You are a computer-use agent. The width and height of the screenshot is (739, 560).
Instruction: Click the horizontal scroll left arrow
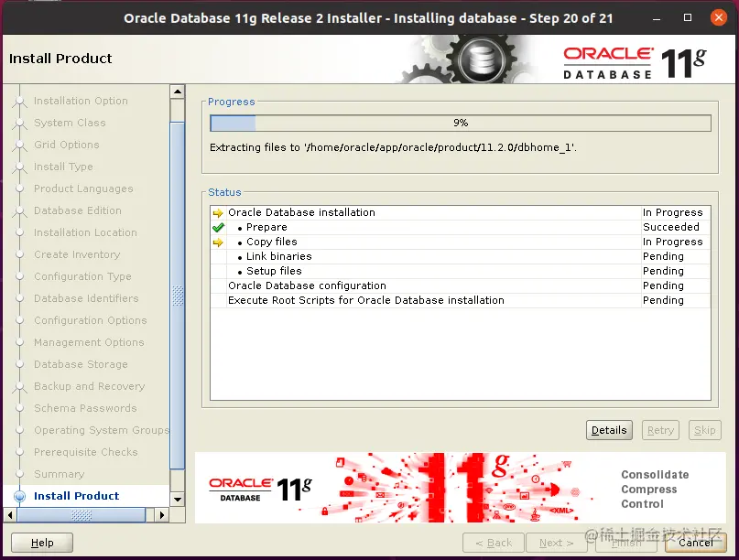click(10, 515)
